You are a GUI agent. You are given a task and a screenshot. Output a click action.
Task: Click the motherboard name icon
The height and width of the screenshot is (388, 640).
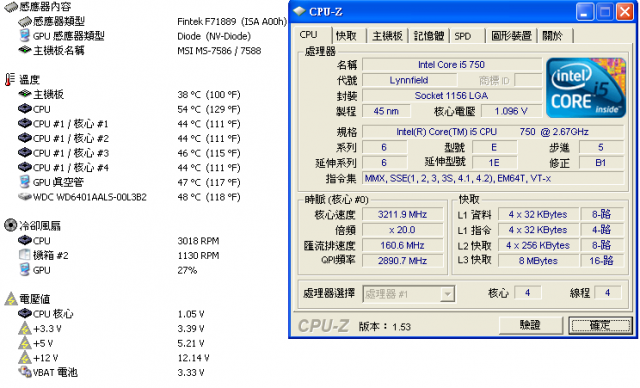(x=25, y=50)
